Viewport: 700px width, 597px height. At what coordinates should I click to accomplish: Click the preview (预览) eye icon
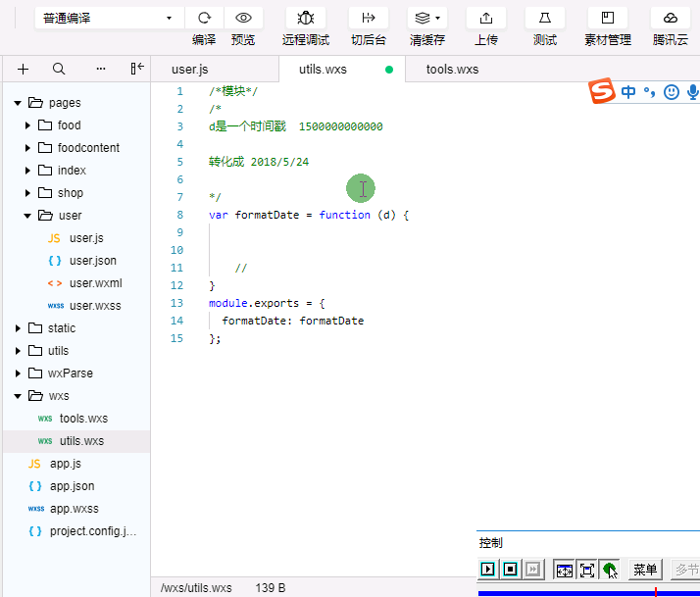243,18
